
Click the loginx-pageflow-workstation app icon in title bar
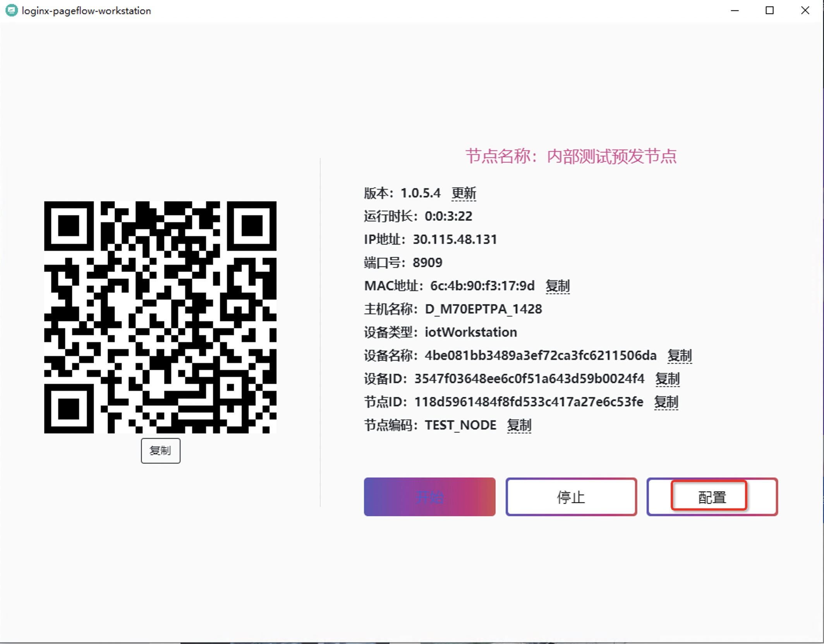click(x=12, y=10)
